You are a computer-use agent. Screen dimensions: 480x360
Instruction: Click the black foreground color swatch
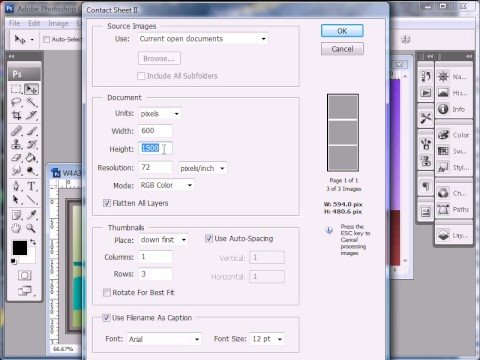coord(20,248)
